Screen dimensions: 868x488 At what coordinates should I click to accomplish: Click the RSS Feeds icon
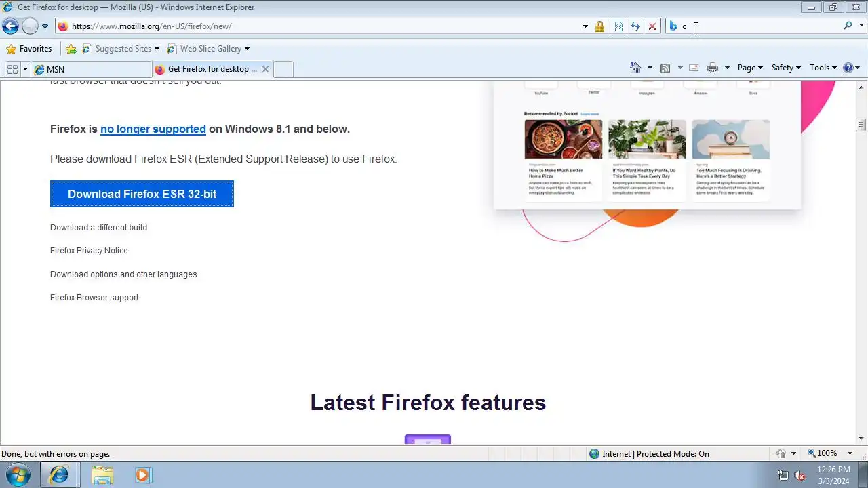(665, 68)
